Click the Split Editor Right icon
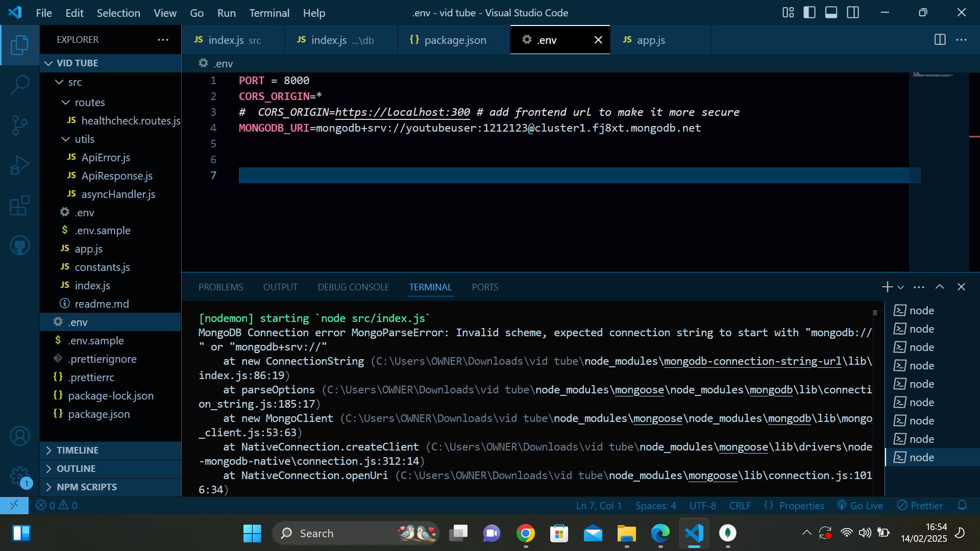Screen dimensions: 980x551 point(940,40)
